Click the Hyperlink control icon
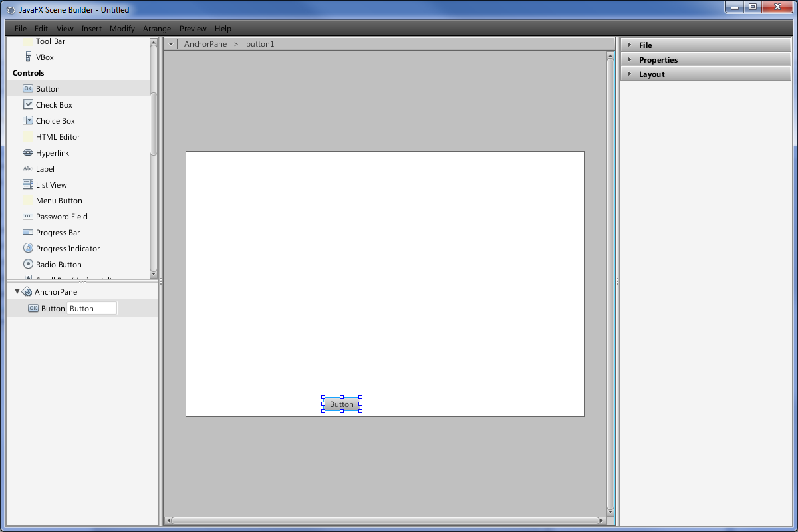The width and height of the screenshot is (798, 532). click(28, 152)
